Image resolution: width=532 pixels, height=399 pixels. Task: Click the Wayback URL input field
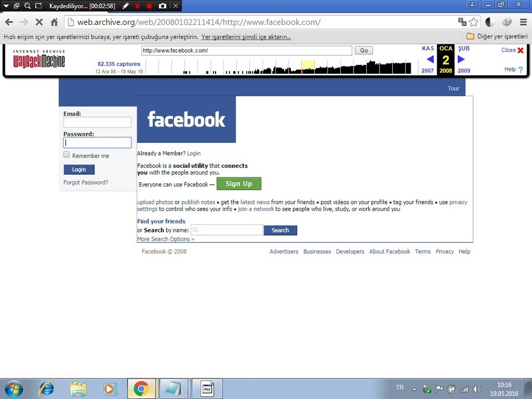247,50
